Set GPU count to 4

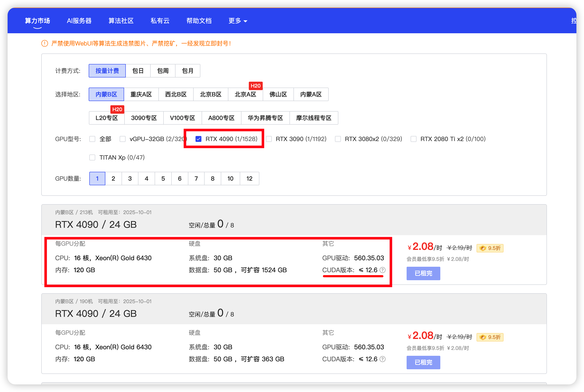tap(146, 179)
